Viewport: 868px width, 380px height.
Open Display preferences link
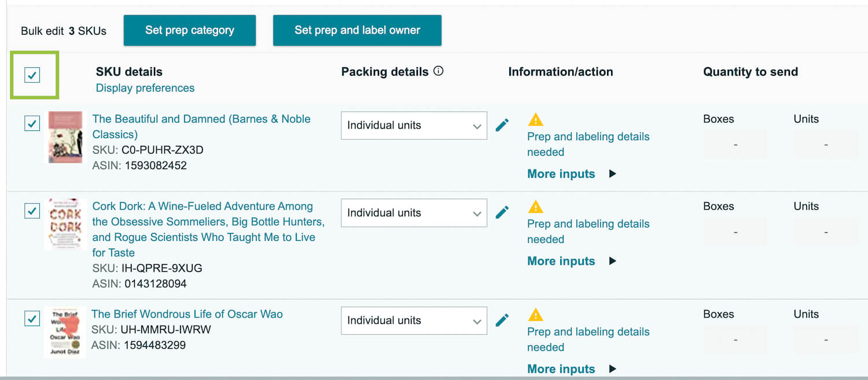coord(145,88)
